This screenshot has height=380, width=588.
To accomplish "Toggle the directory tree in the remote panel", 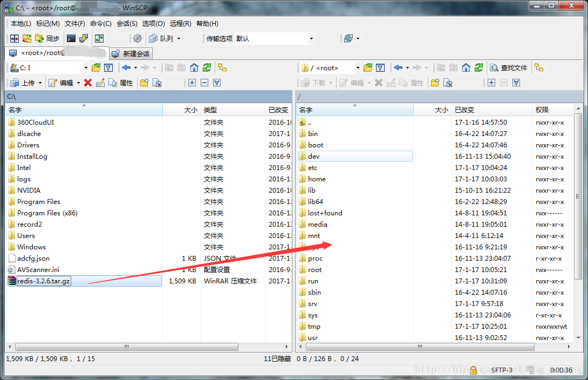I will (539, 67).
